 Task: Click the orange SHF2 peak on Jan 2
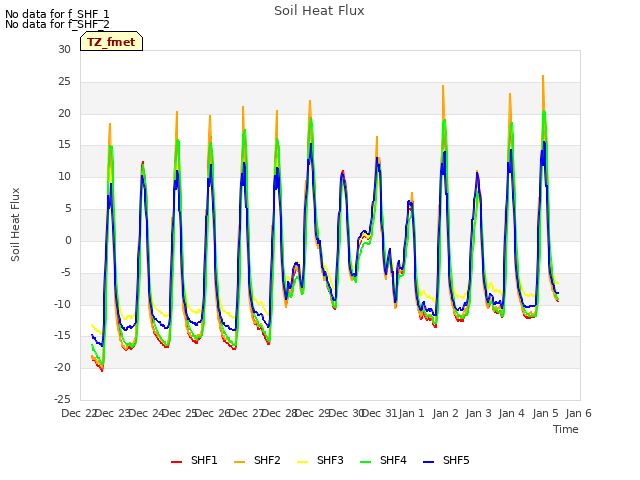tap(443, 86)
